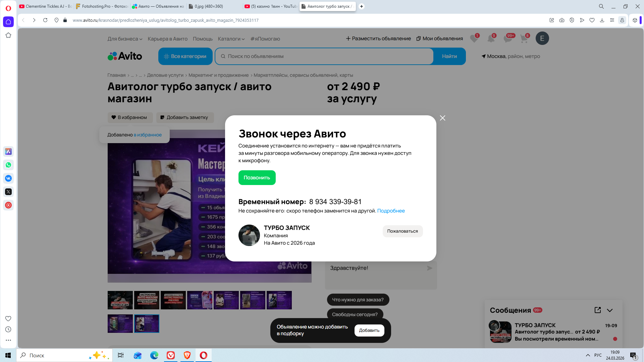Screen dimensions: 644x362
Task: Open messages panel in new window
Action: pos(597,310)
